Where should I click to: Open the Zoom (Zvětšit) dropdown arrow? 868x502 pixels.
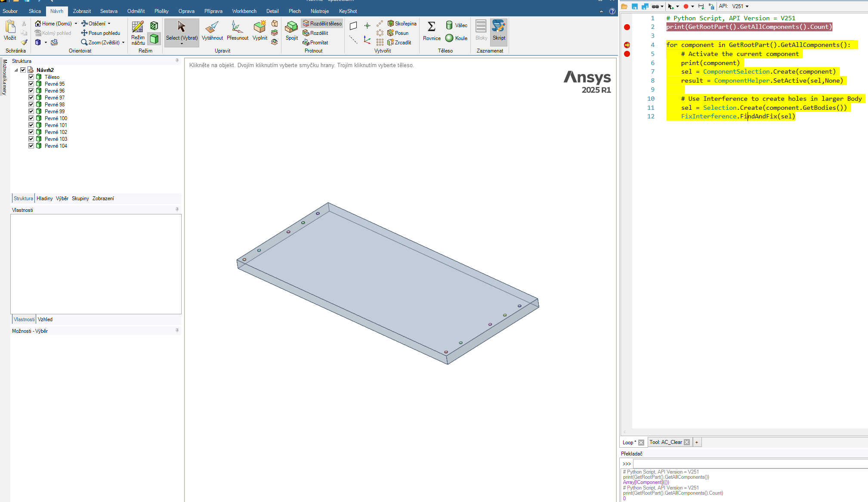(x=124, y=43)
